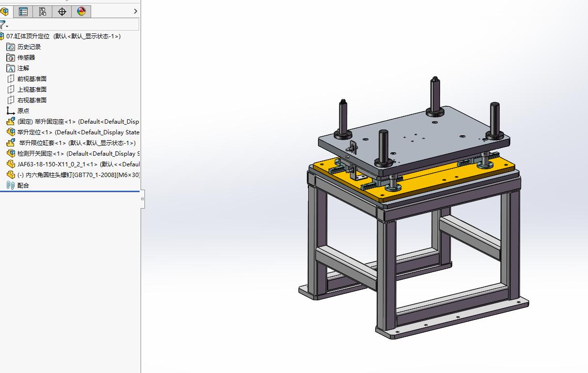Click the part icon of 举升固定座<1>
Screen dimensions: 588x373
click(x=11, y=122)
